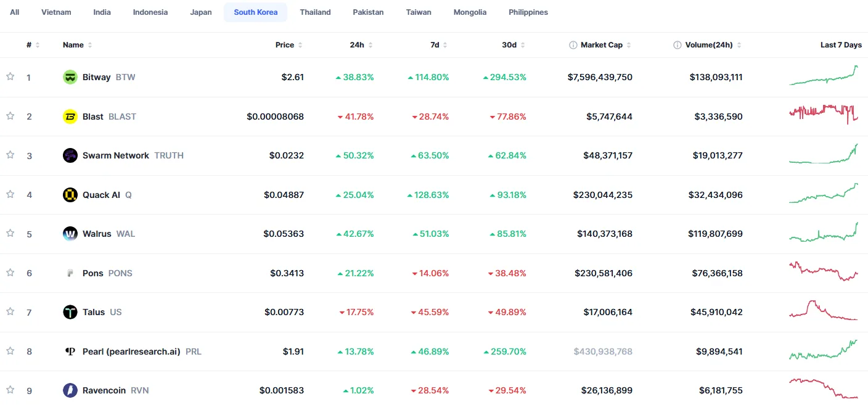Open Bitway's 7-day sparkline chart
This screenshot has width=868, height=407.
824,75
